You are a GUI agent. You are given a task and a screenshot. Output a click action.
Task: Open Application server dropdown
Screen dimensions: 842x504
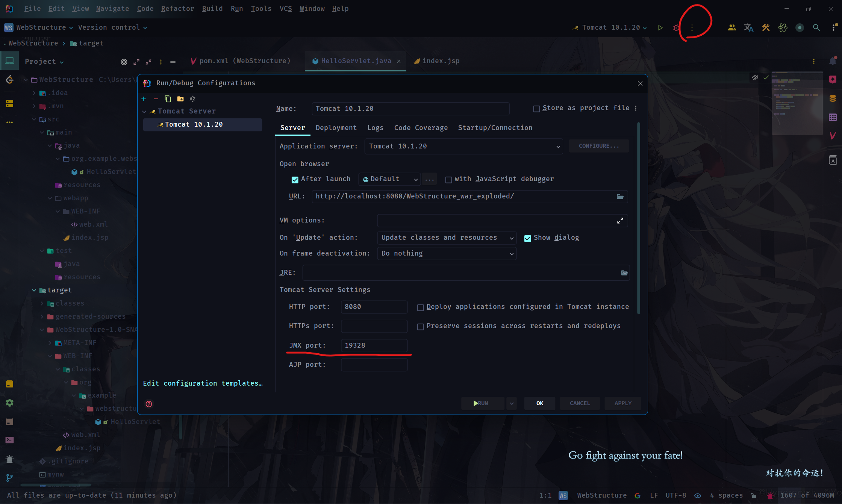tap(463, 146)
